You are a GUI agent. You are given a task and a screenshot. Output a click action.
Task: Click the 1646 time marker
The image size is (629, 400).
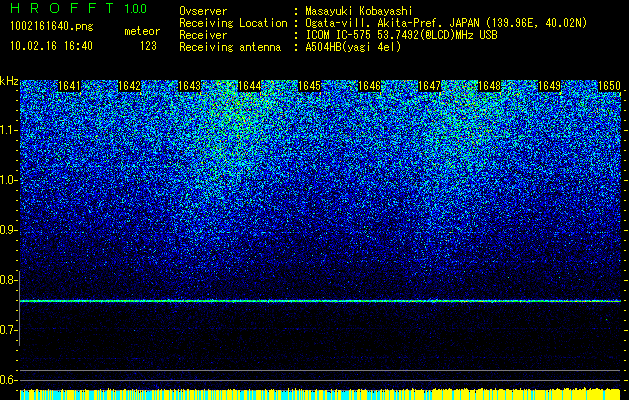click(369, 86)
